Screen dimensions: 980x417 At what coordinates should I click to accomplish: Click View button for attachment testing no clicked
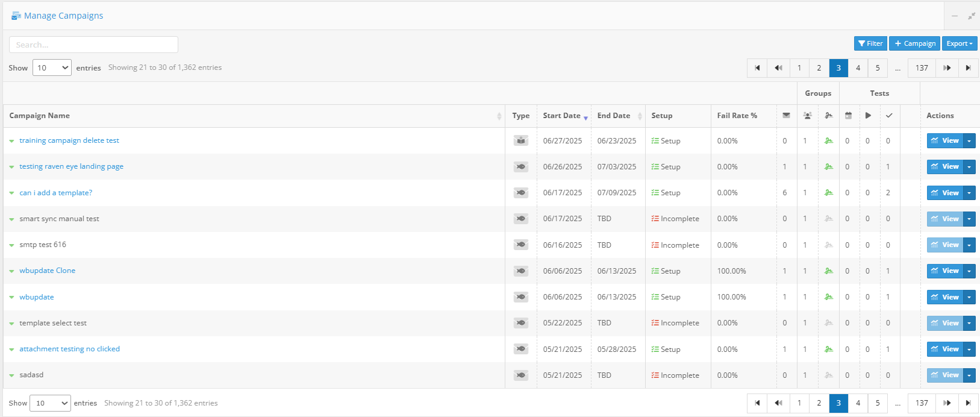click(x=945, y=349)
